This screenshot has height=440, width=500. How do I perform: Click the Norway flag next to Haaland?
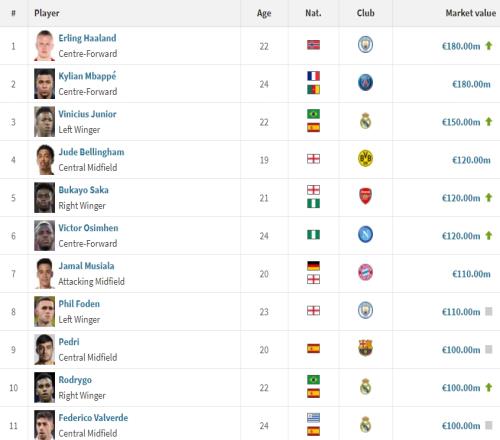tap(313, 45)
